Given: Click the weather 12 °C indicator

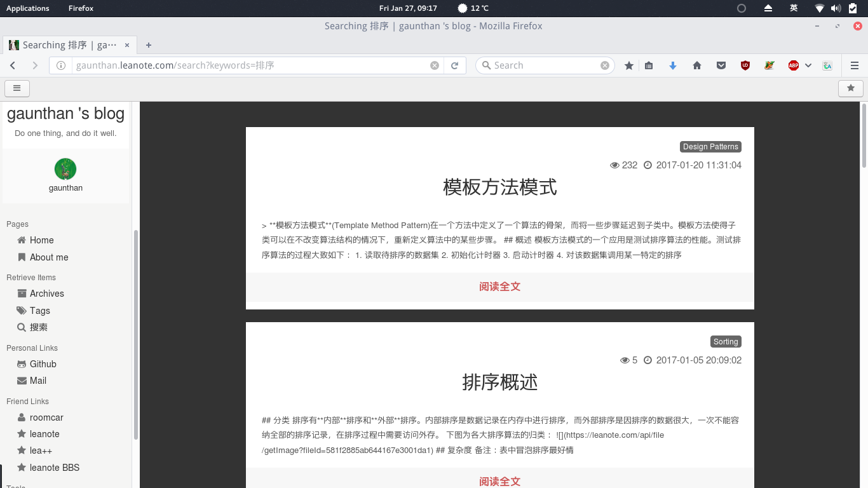Looking at the screenshot, I should tap(473, 8).
